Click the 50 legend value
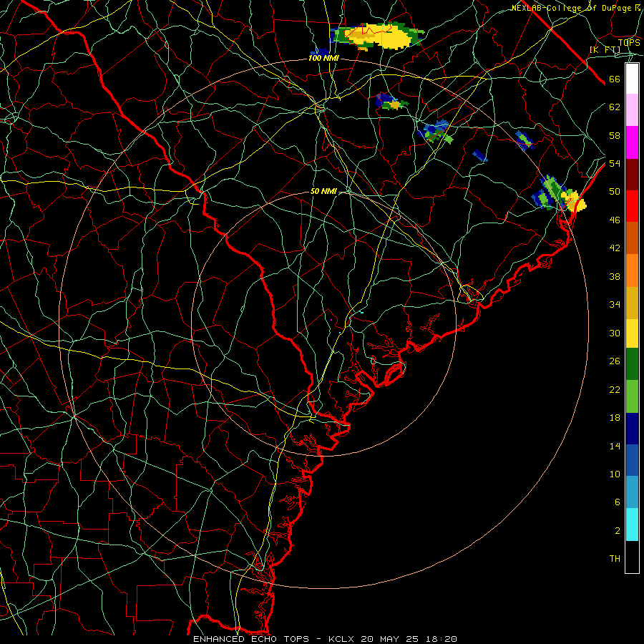This screenshot has width=644, height=644. [x=615, y=192]
